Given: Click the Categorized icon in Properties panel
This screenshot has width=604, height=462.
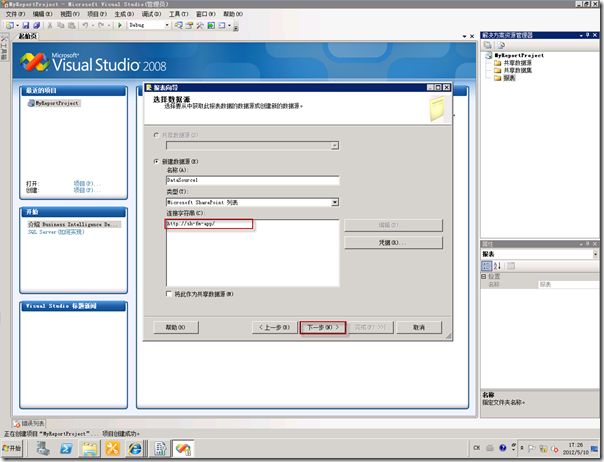Looking at the screenshot, I should 487,266.
